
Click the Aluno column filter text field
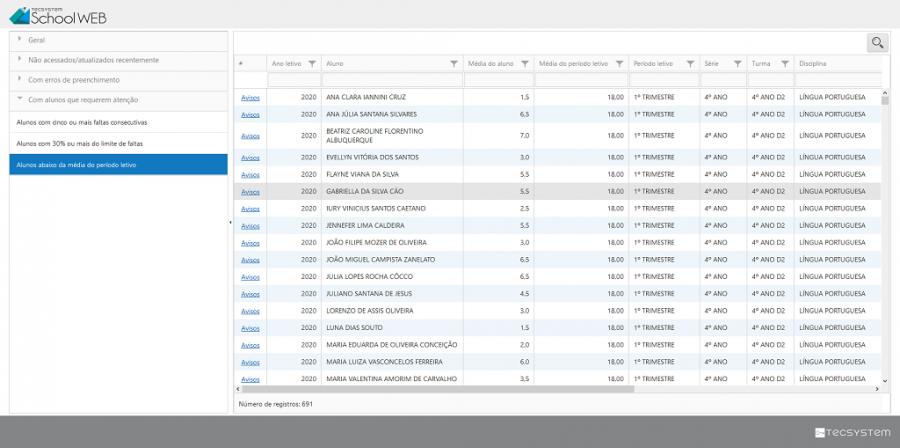pyautogui.click(x=392, y=80)
